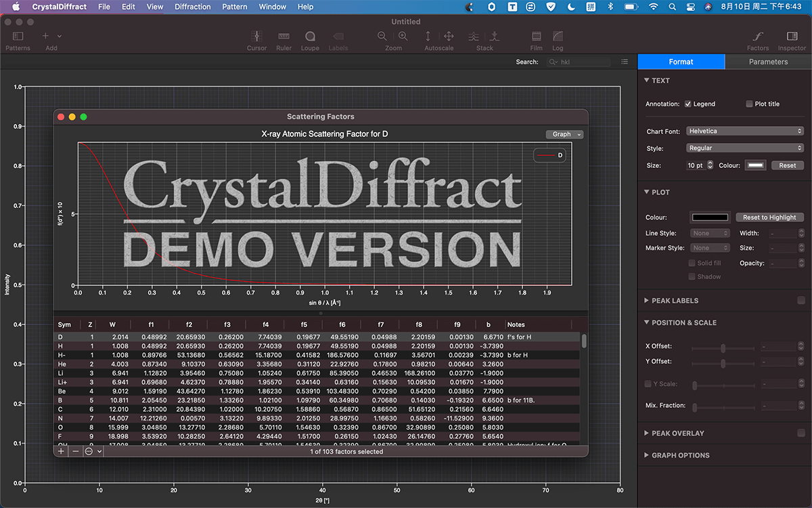This screenshot has height=508, width=812.
Task: Click the font size stepper
Action: (x=709, y=165)
